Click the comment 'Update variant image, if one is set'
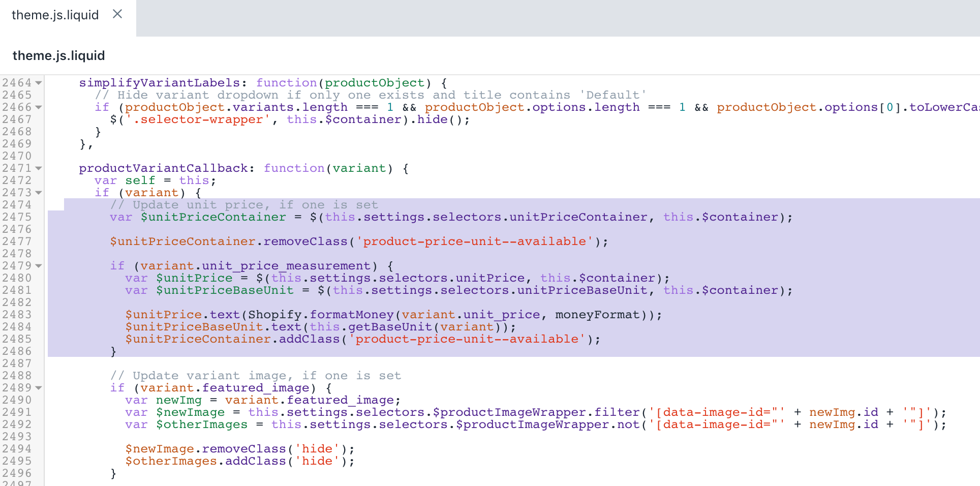The height and width of the screenshot is (486, 980). [254, 375]
